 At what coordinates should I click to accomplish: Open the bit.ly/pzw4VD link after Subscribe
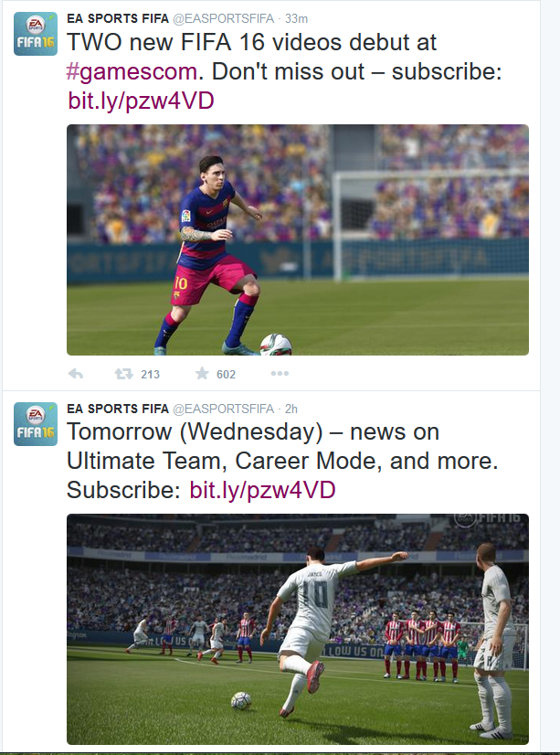coord(263,490)
